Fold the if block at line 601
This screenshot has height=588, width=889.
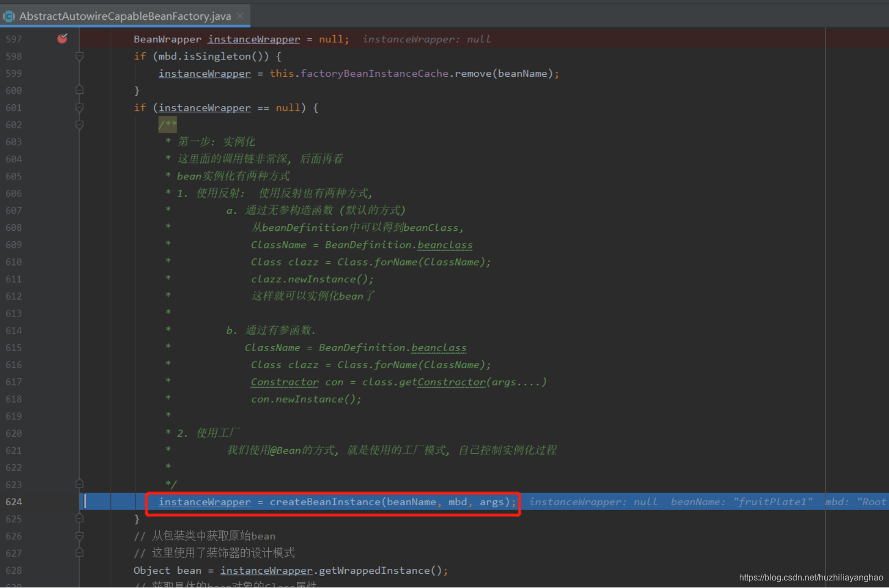pos(79,108)
